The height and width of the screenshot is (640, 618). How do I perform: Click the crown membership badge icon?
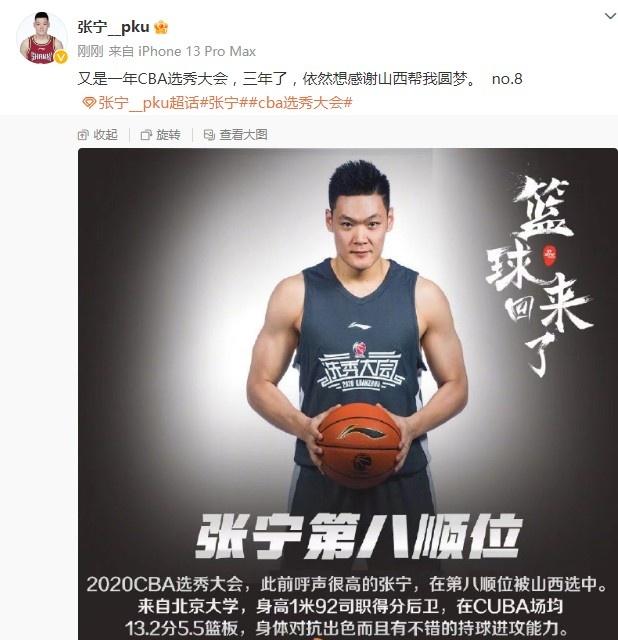click(161, 27)
